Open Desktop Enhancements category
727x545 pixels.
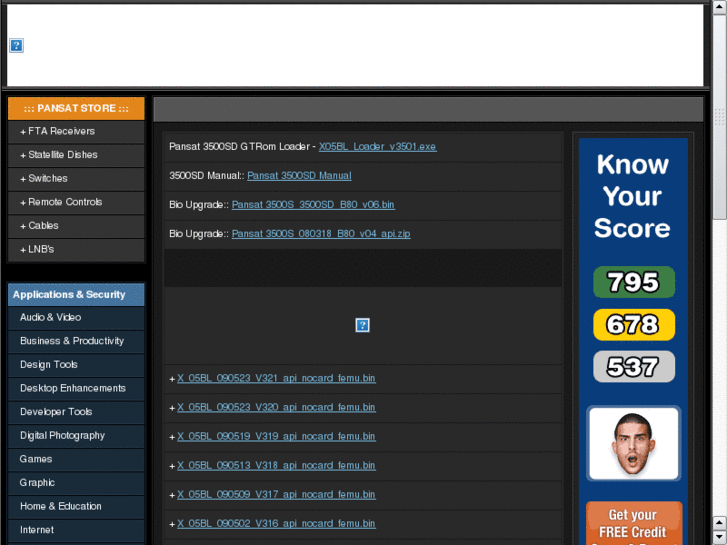[x=76, y=389]
